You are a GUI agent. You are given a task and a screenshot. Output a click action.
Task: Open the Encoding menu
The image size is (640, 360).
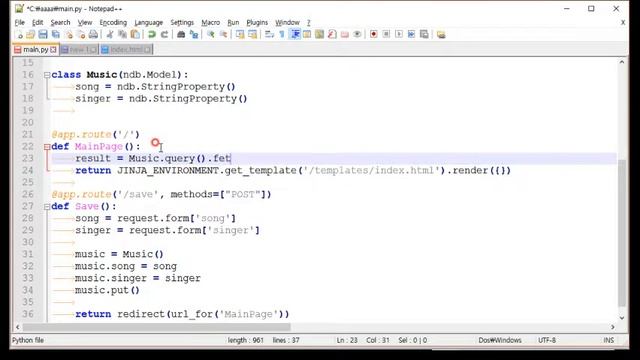coord(113,22)
